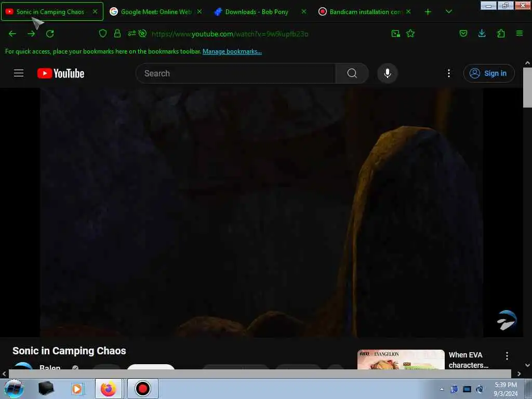532x399 pixels.
Task: Open the tracking protection shield icon
Action: 103,33
